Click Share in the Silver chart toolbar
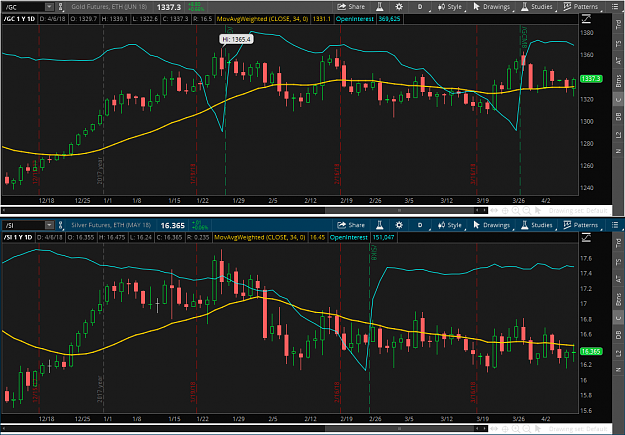 pyautogui.click(x=351, y=225)
